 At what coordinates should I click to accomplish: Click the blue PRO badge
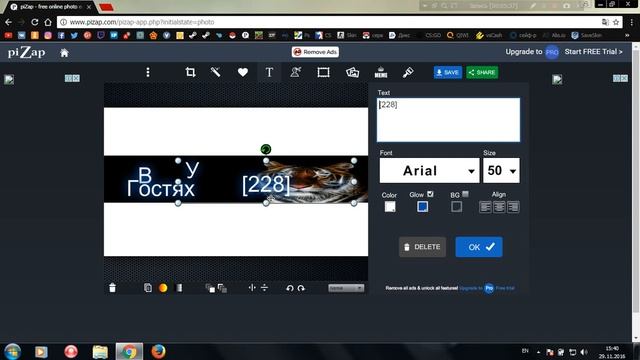click(x=552, y=52)
